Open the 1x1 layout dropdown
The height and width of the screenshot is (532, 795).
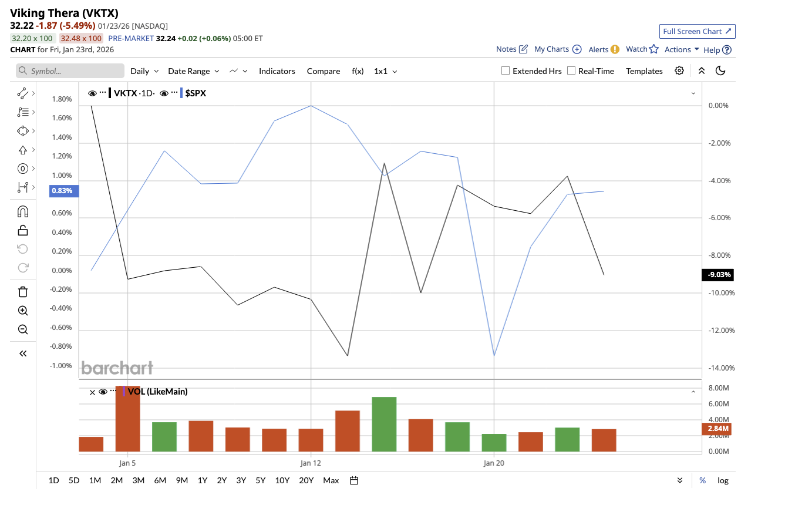coord(386,71)
